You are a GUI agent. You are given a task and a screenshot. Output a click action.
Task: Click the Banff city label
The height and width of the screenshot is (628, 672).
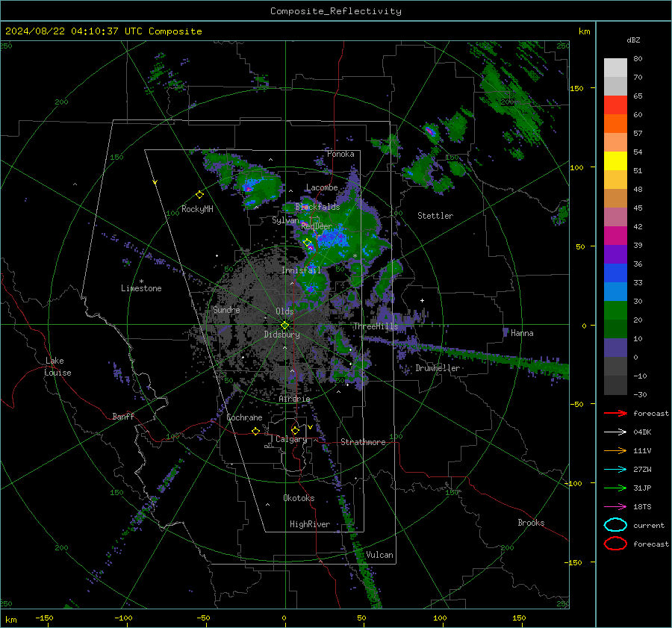123,416
